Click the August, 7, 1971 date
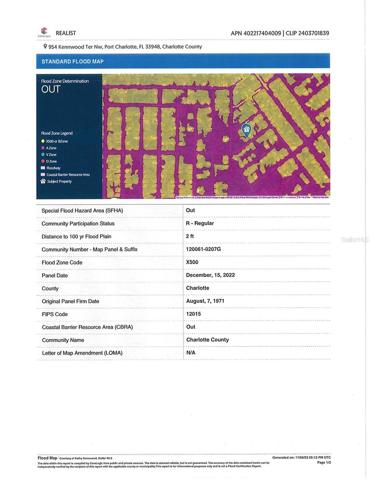 click(x=205, y=301)
